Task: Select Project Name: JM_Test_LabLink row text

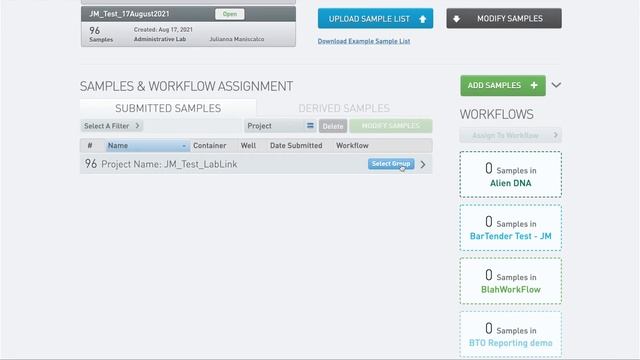Action: pyautogui.click(x=169, y=164)
